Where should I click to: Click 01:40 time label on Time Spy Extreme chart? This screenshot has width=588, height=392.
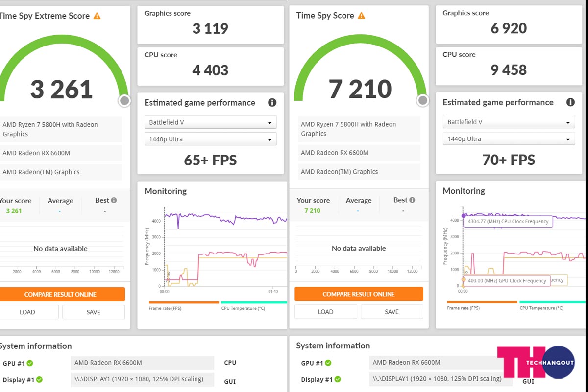(273, 292)
